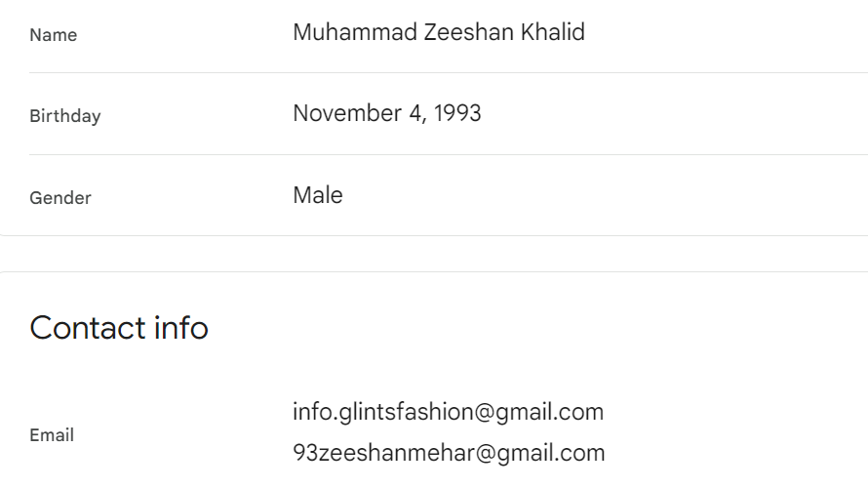The width and height of the screenshot is (868, 488).
Task: Click the word Muhammad in the name
Action: coord(355,32)
